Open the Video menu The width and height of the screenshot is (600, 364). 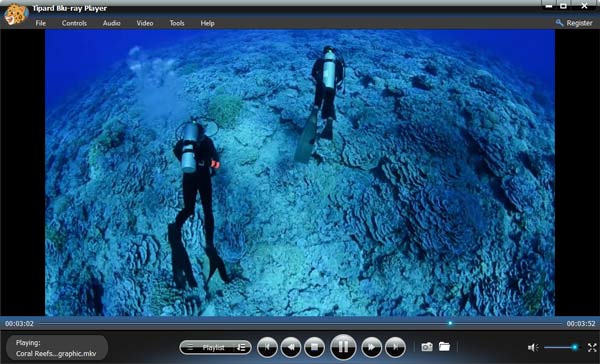[x=145, y=23]
